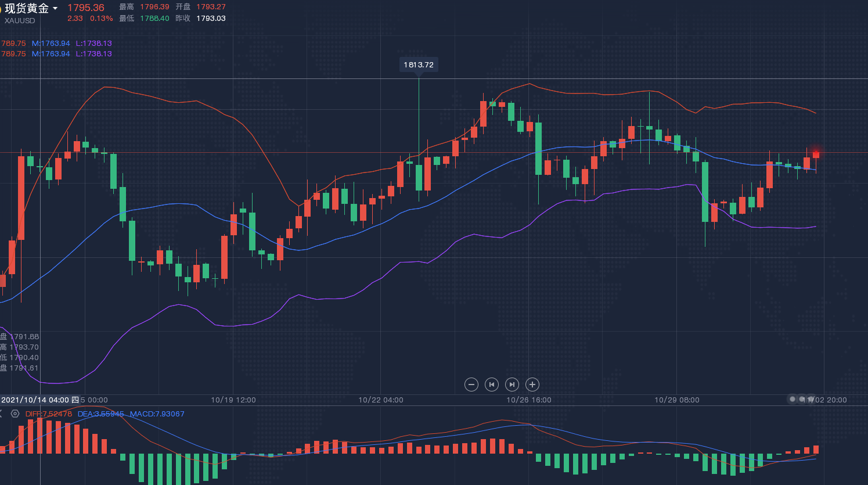This screenshot has width=868, height=485.
Task: Select the XAUUSD ticker label
Action: click(20, 21)
